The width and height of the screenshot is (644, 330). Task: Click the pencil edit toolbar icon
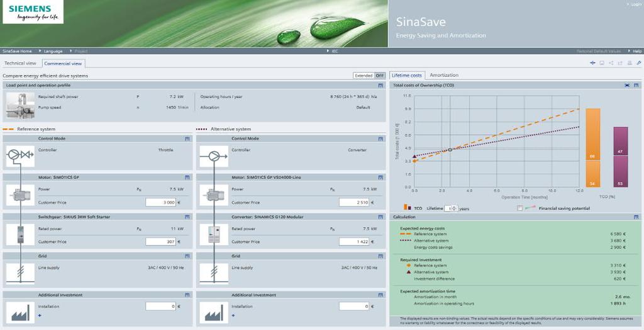(639, 63)
